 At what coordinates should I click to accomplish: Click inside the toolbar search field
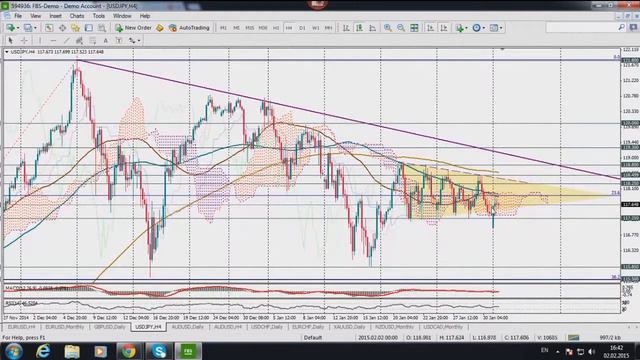[x=581, y=27]
